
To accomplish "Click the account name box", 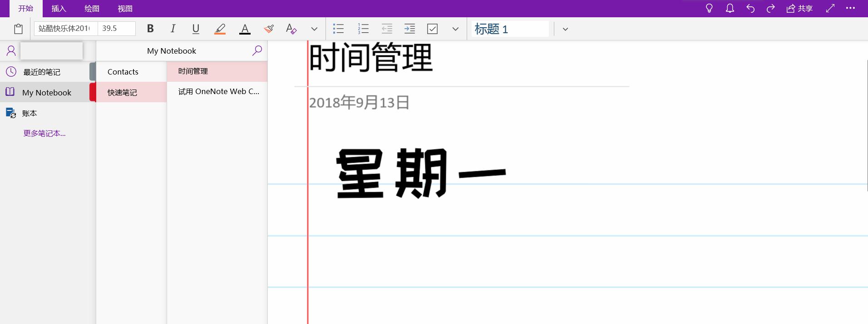I will 51,51.
